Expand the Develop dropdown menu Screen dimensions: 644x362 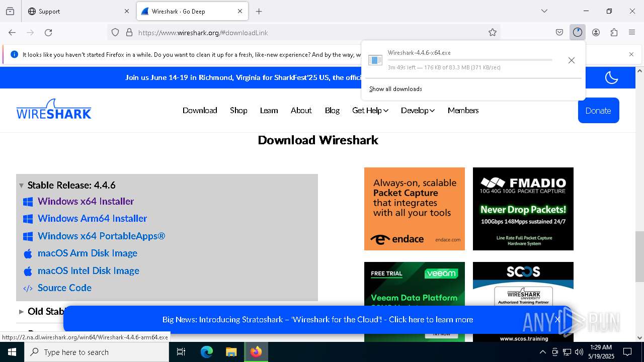tap(418, 110)
